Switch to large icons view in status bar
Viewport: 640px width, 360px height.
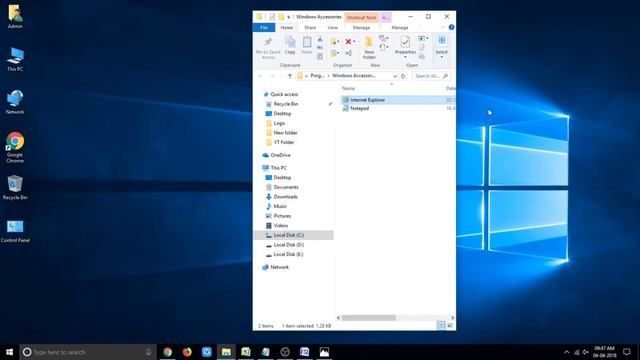coord(450,326)
